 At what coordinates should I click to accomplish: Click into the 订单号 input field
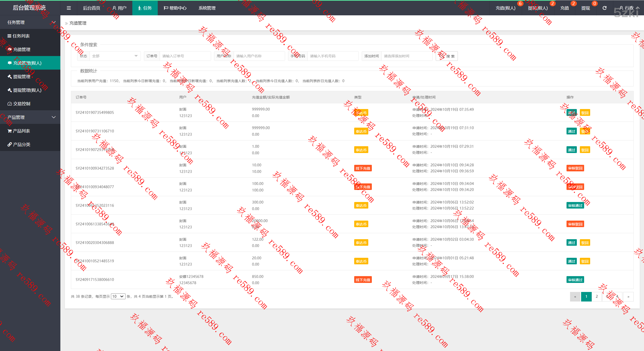point(185,56)
